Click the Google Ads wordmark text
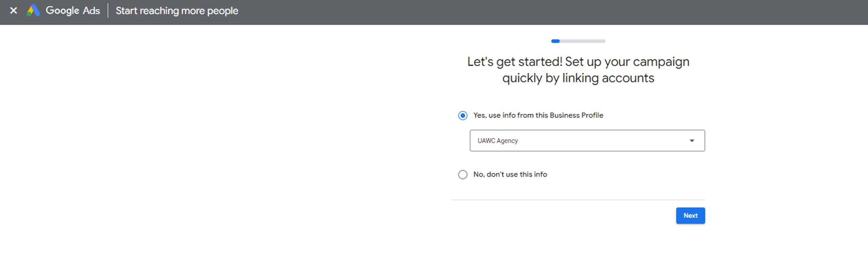 pyautogui.click(x=73, y=11)
